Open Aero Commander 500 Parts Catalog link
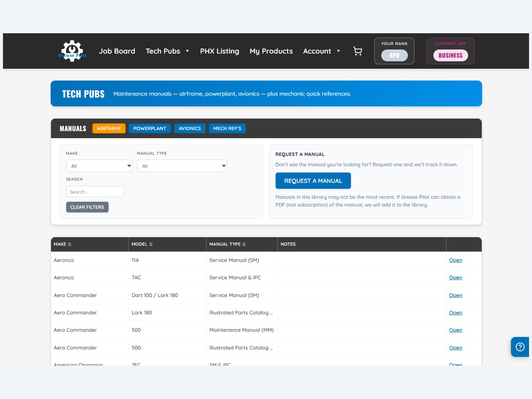Image resolution: width=532 pixels, height=399 pixels. tap(456, 348)
